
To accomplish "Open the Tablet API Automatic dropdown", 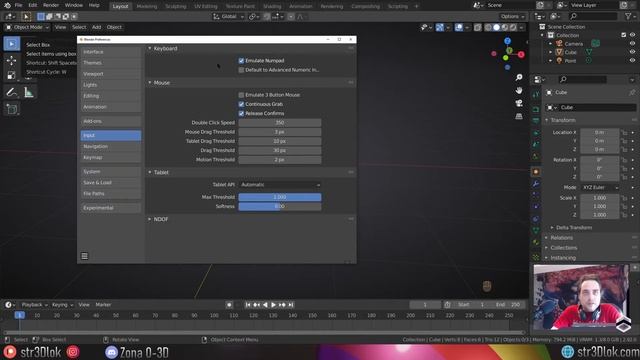I will [x=280, y=184].
